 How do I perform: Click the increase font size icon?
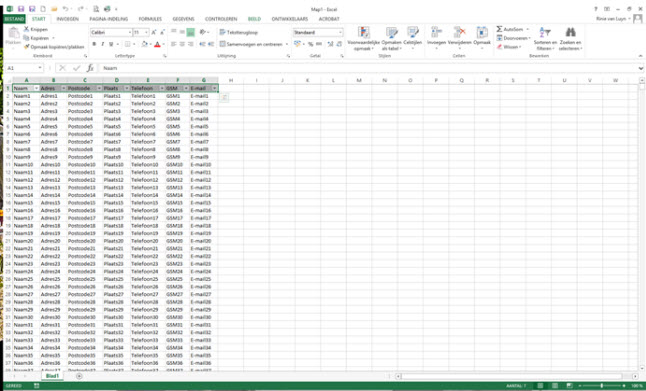click(x=154, y=32)
